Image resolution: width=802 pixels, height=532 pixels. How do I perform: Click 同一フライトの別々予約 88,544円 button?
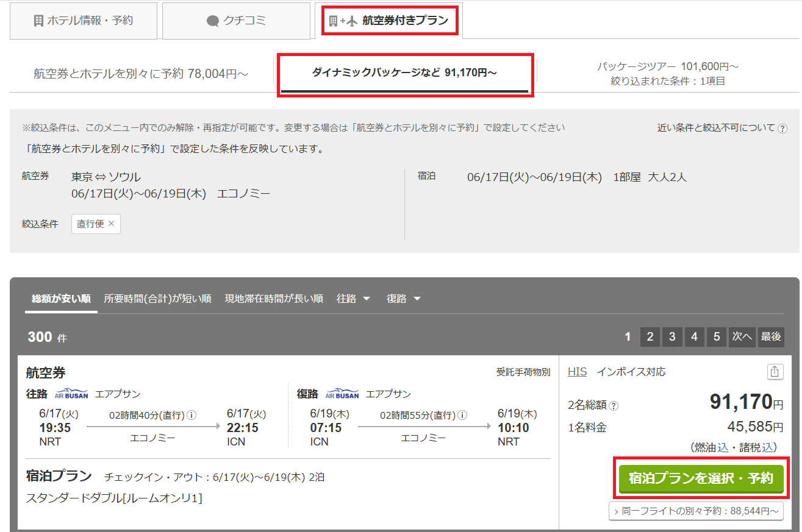click(x=696, y=511)
